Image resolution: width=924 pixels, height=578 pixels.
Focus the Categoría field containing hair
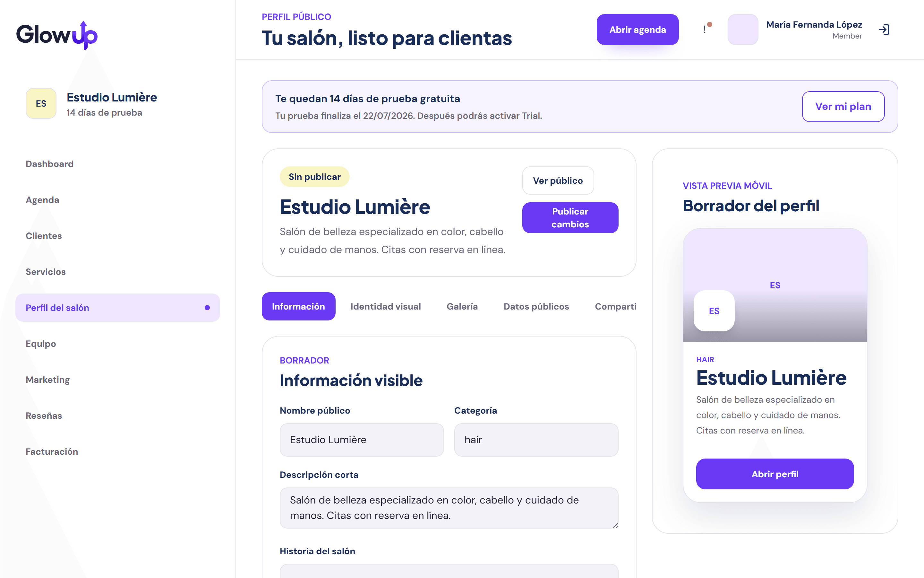[536, 440]
